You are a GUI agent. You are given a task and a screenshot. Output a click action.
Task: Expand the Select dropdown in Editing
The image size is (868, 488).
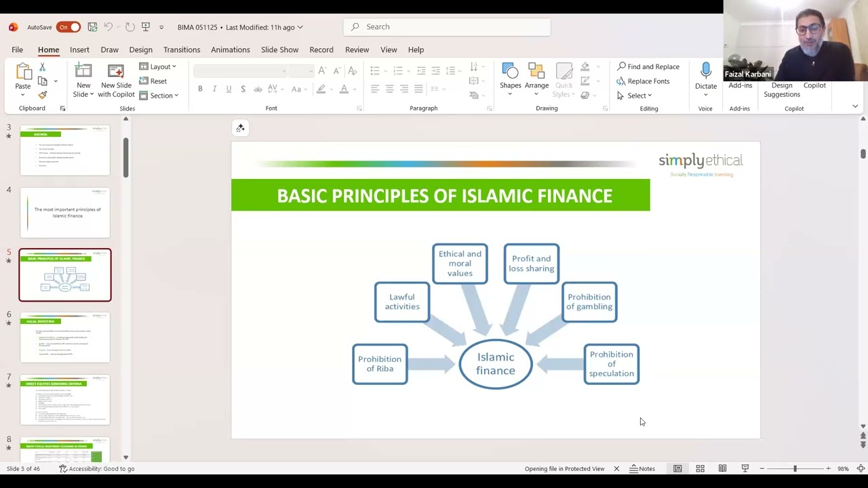[x=634, y=96]
